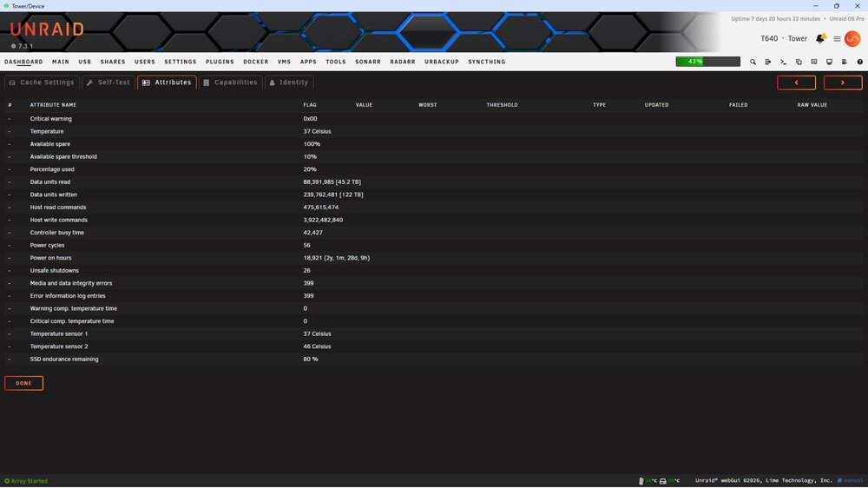Click the orange Unraid Connect avatar
This screenshot has height=488, width=868.
click(x=852, y=39)
